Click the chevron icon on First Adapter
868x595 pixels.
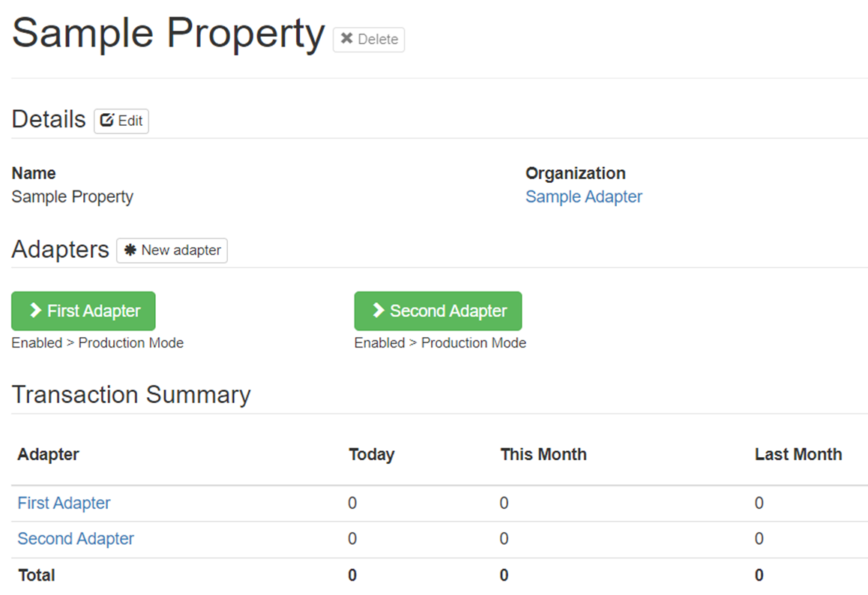click(x=35, y=311)
